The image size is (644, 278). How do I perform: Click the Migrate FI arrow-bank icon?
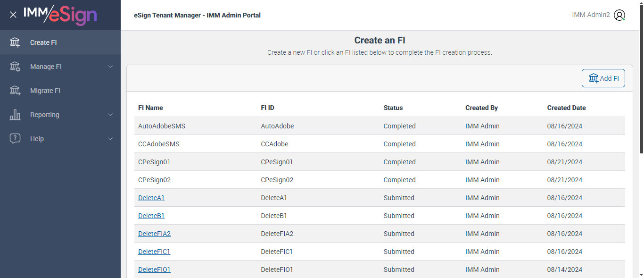tap(15, 91)
